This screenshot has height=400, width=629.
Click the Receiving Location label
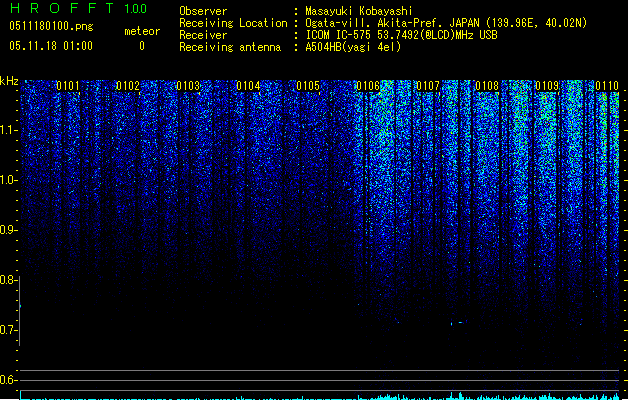233,23
